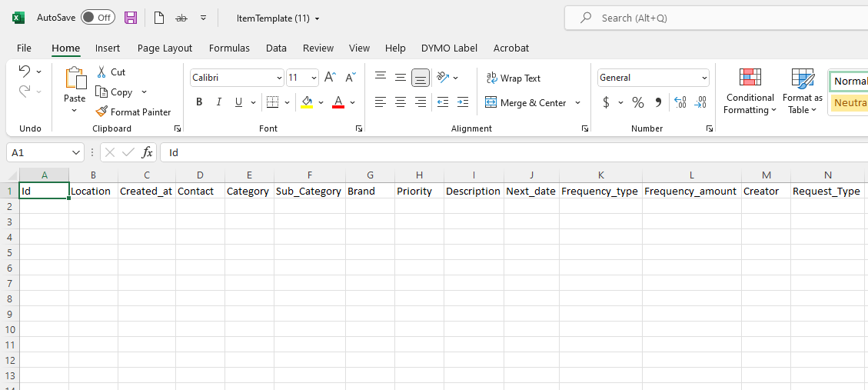Choose the Normal cell style
Screen dimensions: 868x390
849,82
